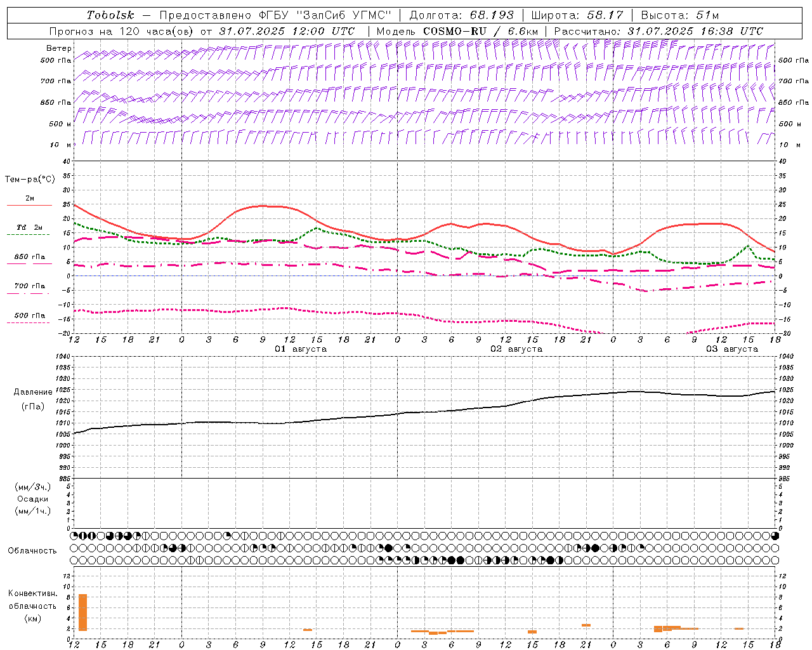Click the forecast start time 31.07.2025 12:00 UTC
Image resolution: width=812 pixels, height=650 pixels.
287,31
